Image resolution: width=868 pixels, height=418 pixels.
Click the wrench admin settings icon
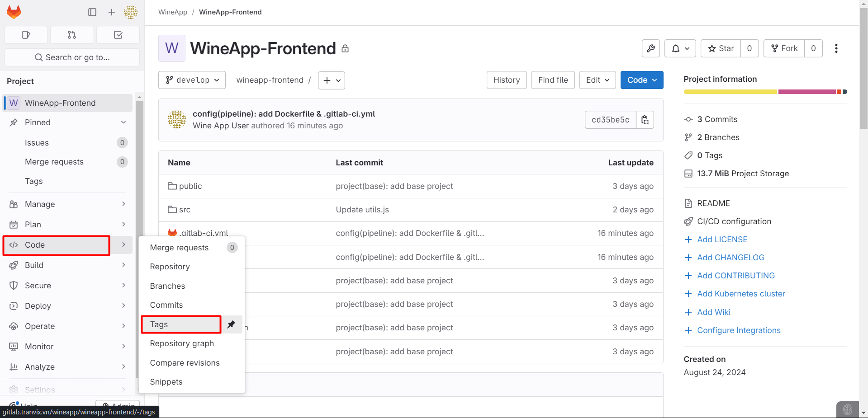tap(650, 48)
